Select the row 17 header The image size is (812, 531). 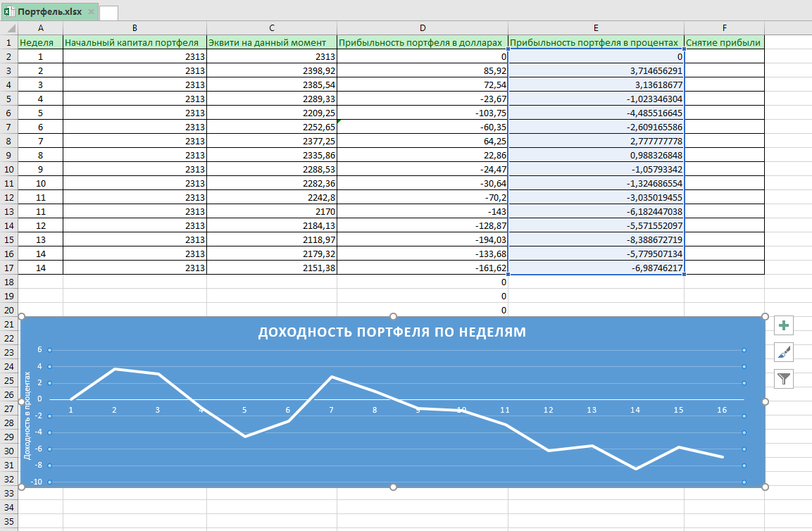coord(8,268)
